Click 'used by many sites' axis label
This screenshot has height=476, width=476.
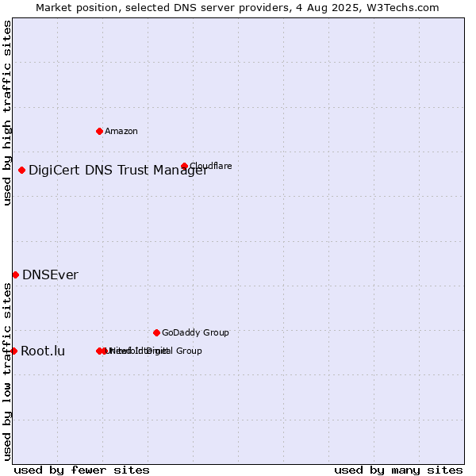pyautogui.click(x=398, y=470)
